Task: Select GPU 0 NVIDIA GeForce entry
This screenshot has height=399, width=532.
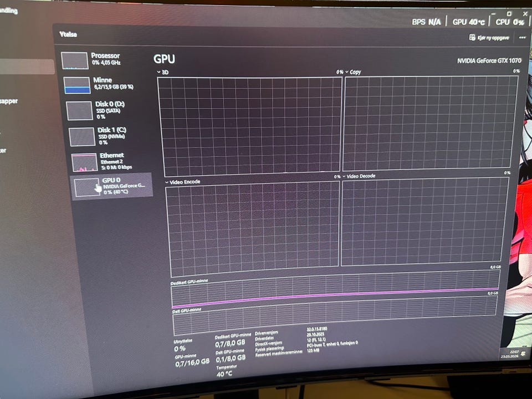Action: (112, 186)
